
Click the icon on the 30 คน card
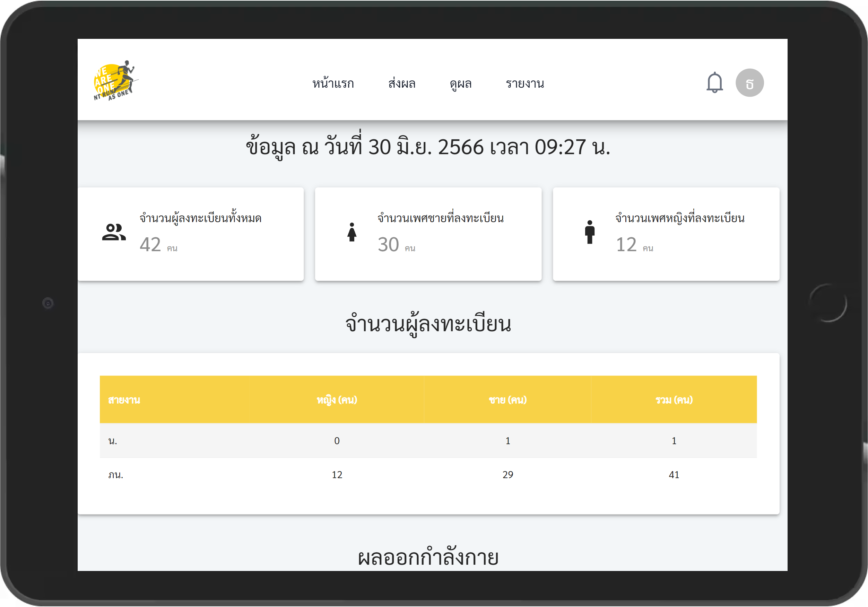[x=351, y=232]
